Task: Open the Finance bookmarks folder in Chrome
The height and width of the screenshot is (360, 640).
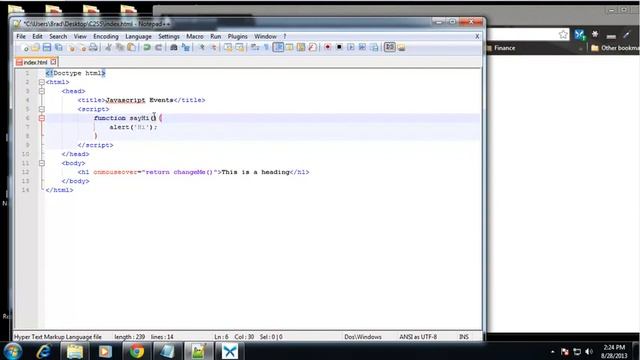Action: point(501,48)
